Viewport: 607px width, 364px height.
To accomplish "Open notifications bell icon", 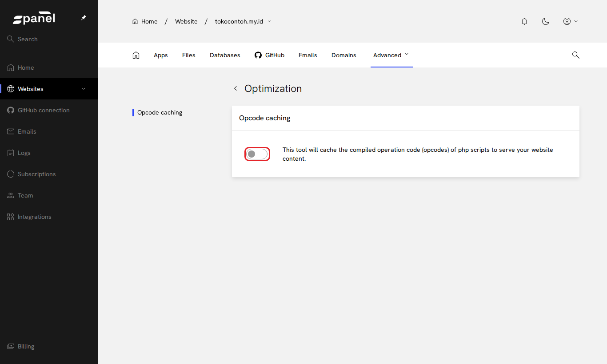I will point(524,21).
